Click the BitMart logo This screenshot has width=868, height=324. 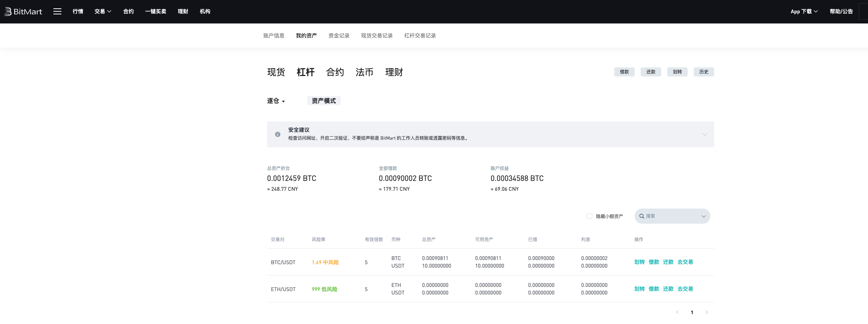23,12
